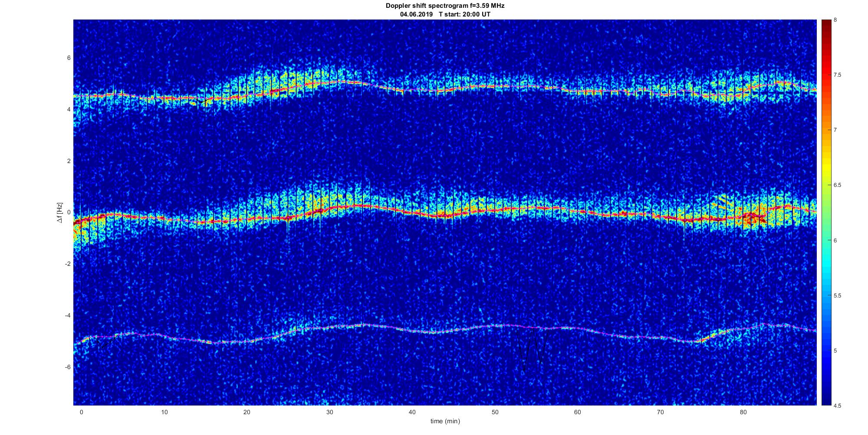Click the colorbar tick label '5.5'
This screenshot has width=868, height=435.
[838, 296]
